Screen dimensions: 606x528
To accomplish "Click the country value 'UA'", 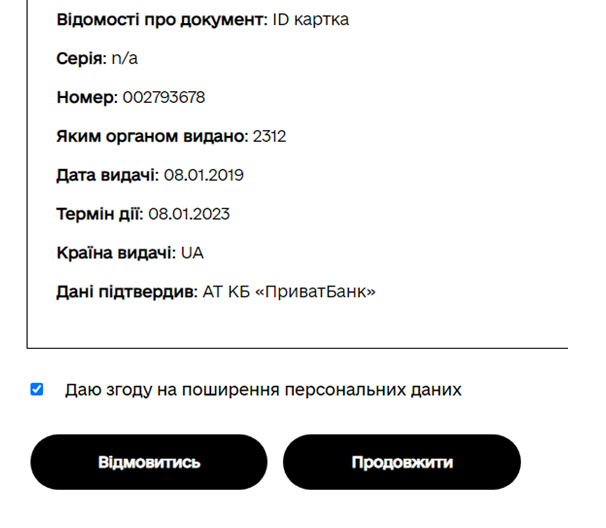I will (193, 253).
